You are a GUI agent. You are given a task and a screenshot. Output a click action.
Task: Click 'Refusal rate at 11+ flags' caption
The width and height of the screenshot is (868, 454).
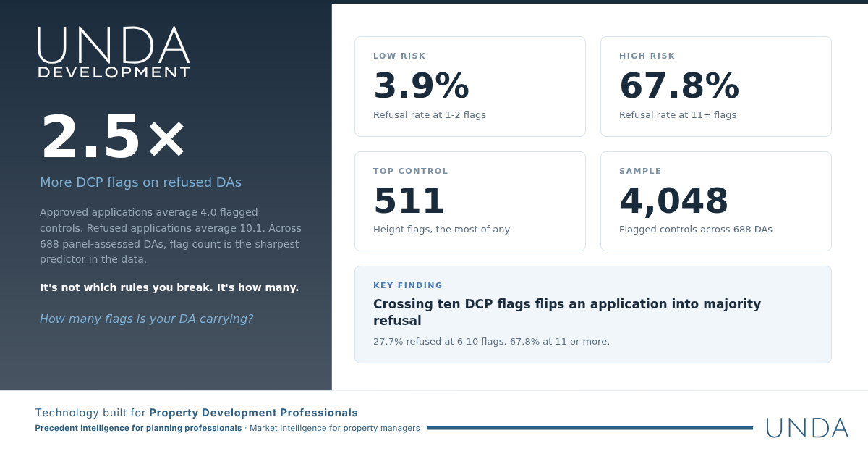(x=678, y=114)
